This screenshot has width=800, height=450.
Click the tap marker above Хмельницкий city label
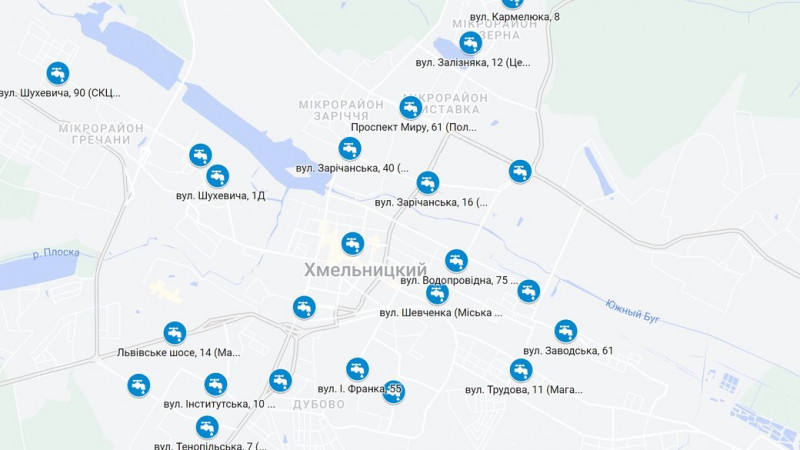(353, 243)
